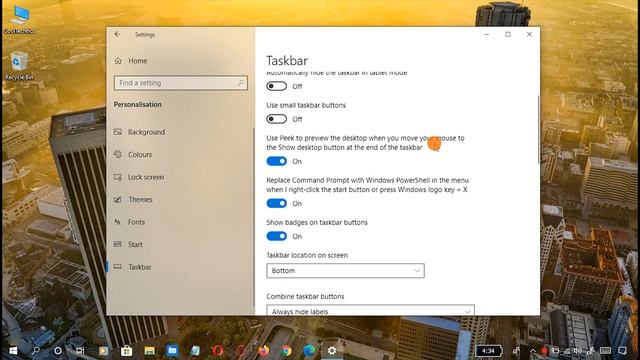Click the 4:34 clock on the taskbar
The height and width of the screenshot is (360, 640).
[x=488, y=351]
